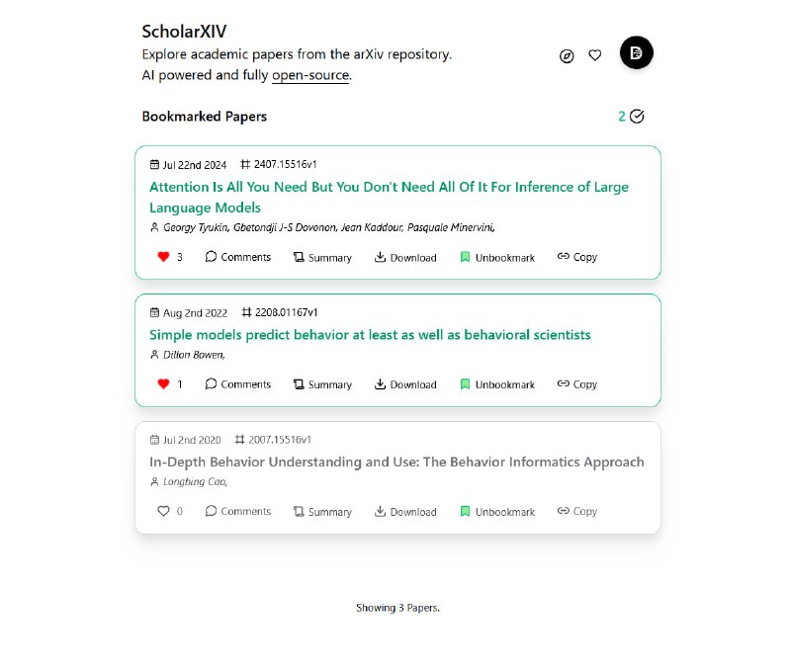Viewport: 791px width, 672px height.
Task: Open the compass explore icon
Action: [x=567, y=56]
